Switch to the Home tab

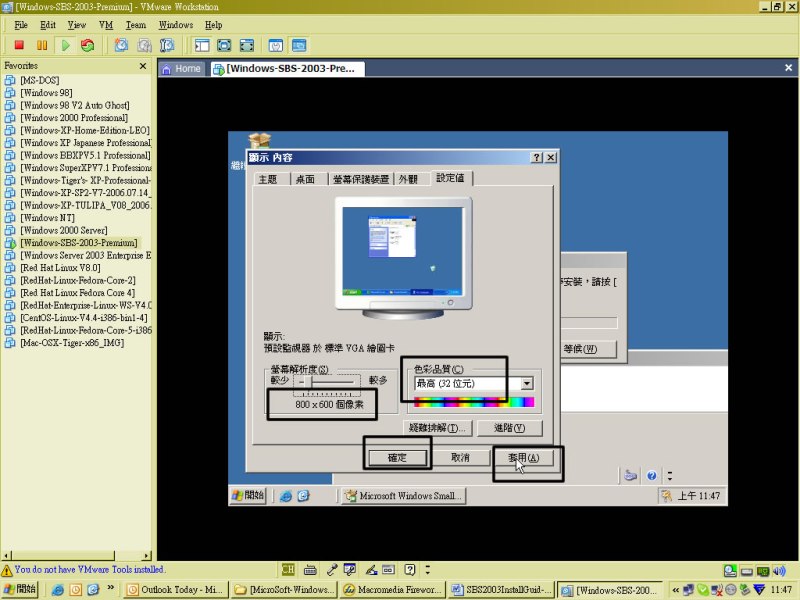click(182, 69)
